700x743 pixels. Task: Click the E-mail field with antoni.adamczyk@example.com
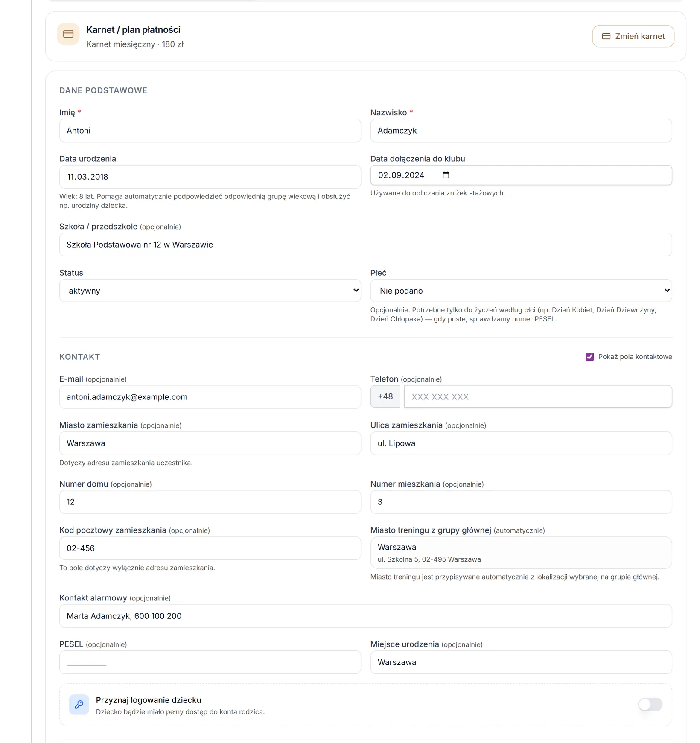tap(210, 397)
